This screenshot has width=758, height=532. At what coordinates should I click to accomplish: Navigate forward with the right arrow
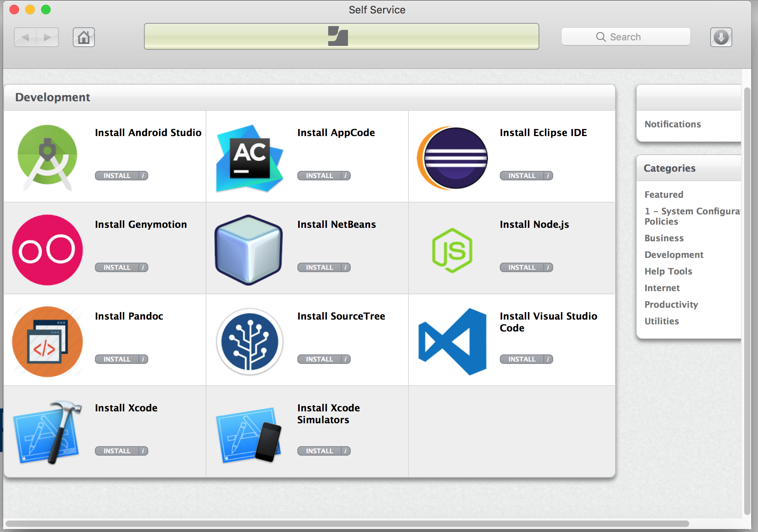point(48,37)
